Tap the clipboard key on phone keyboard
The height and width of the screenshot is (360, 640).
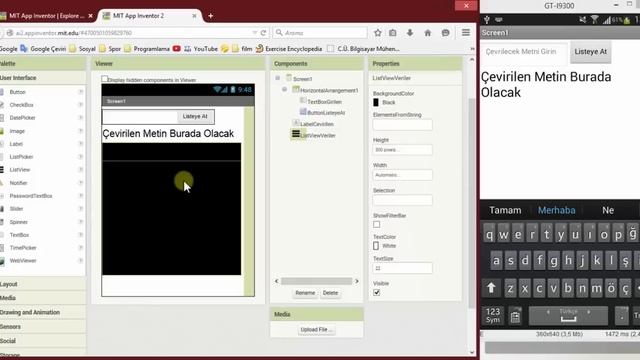click(515, 316)
